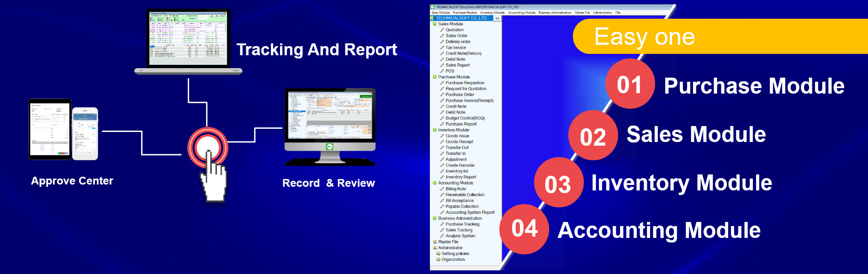The image size is (868, 274).
Task: Open Purchase Order in the tree
Action: tap(460, 95)
